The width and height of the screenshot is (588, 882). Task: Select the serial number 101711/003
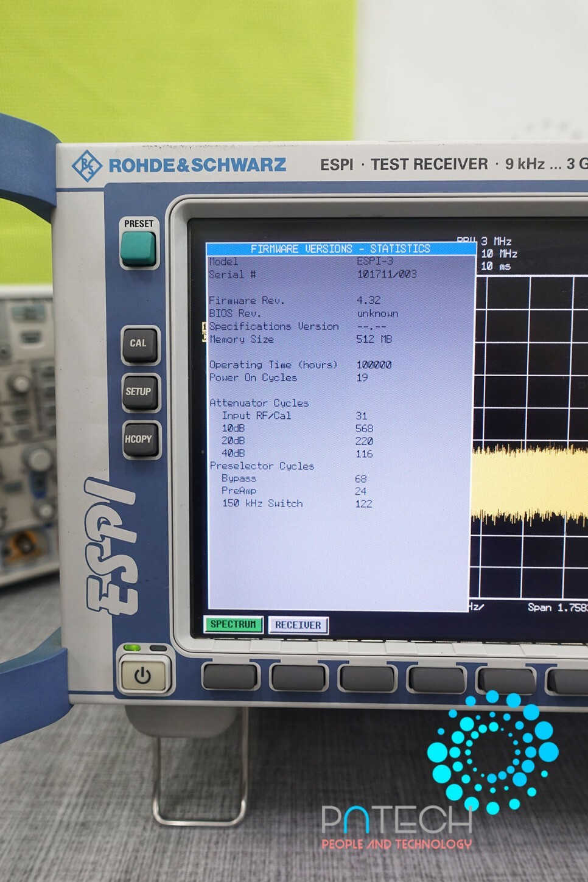(x=387, y=274)
